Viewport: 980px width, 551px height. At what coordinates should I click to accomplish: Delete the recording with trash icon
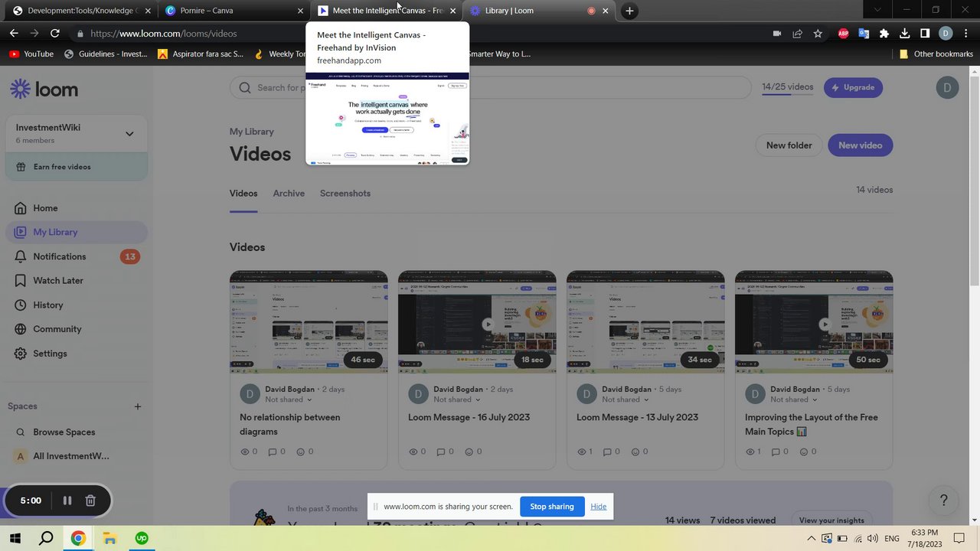[90, 500]
